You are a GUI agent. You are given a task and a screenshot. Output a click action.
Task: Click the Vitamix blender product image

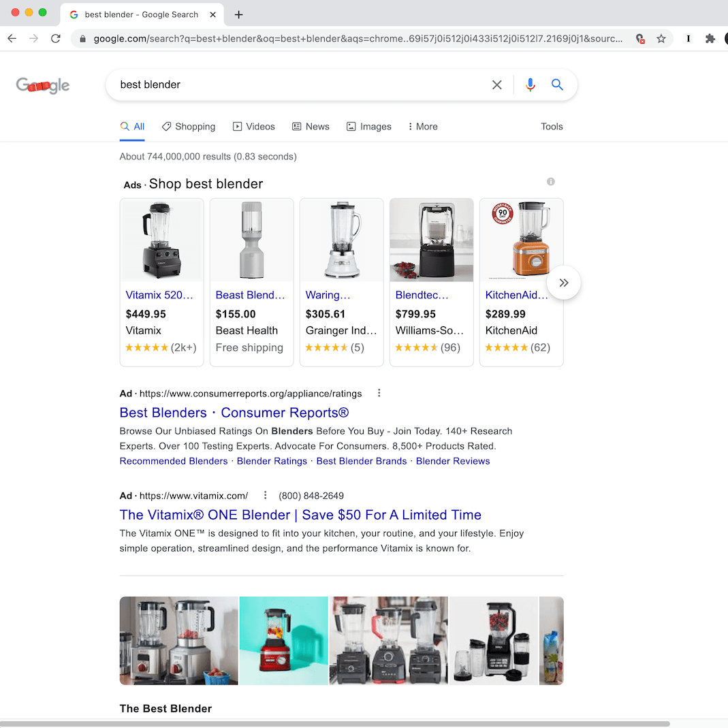[161, 240]
